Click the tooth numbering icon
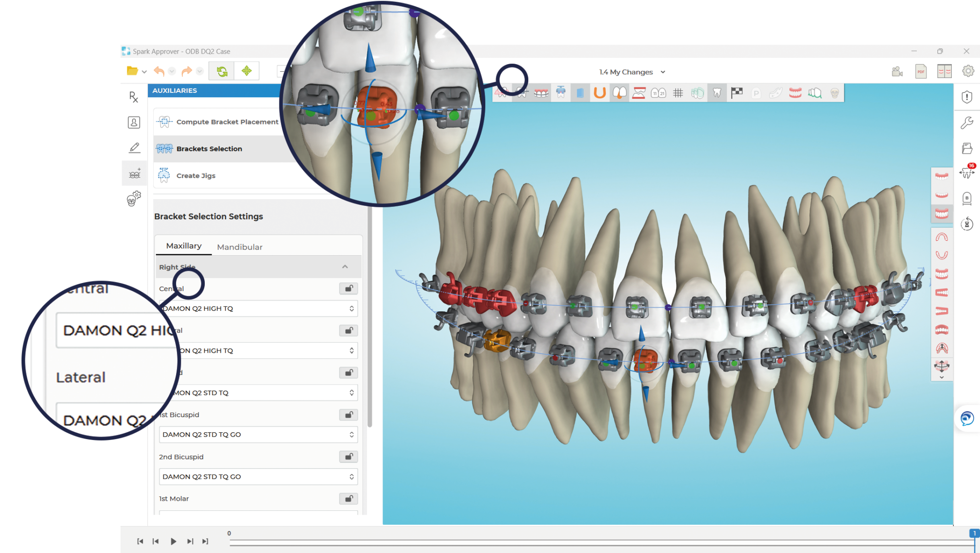This screenshot has height=553, width=980. pyautogui.click(x=658, y=93)
